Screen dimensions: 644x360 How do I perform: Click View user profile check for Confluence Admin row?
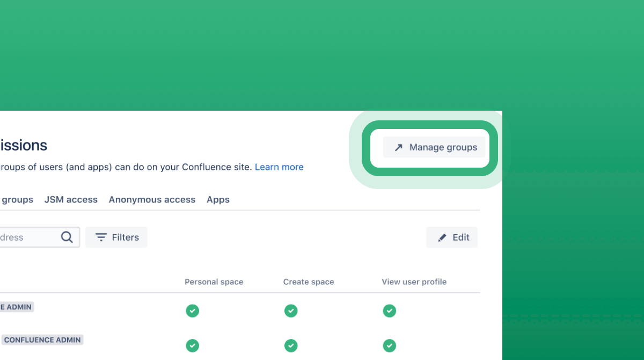(x=390, y=345)
